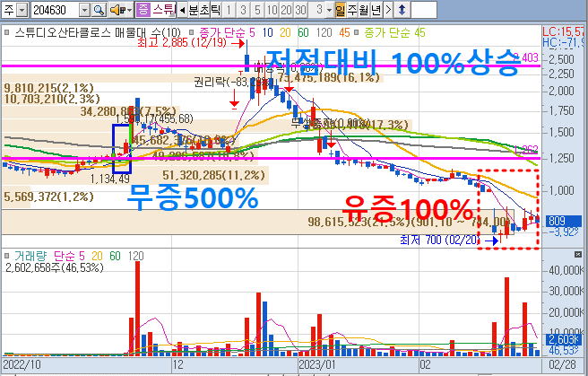Click the 2,602,658주(46.53%) volume readout
The height and width of the screenshot is (376, 588).
pos(55,267)
